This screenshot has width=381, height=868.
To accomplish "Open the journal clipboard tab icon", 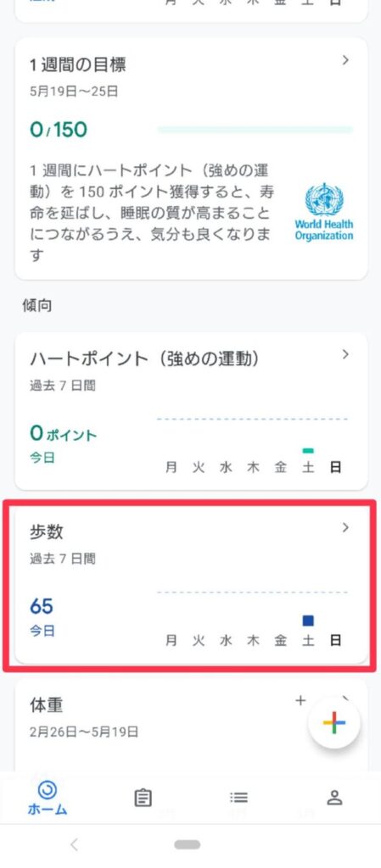I will click(143, 798).
